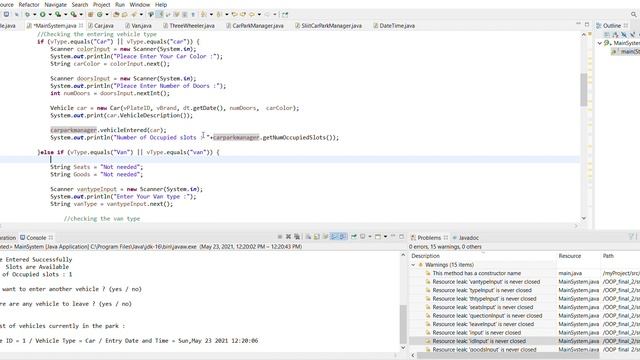Click the Debug bug icon
The height and width of the screenshot is (360, 640).
coord(27,14)
